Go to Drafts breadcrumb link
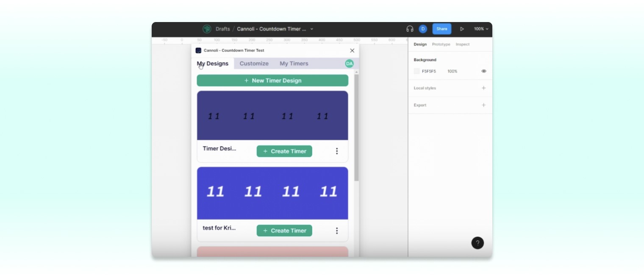The width and height of the screenshot is (644, 278). pos(223,29)
